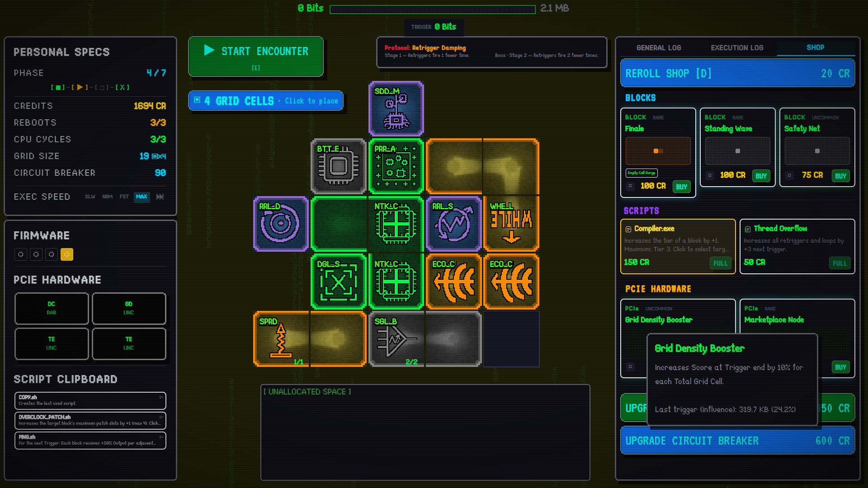Image resolution: width=868 pixels, height=488 pixels.
Task: Select the right ECO_C block
Action: (x=511, y=282)
